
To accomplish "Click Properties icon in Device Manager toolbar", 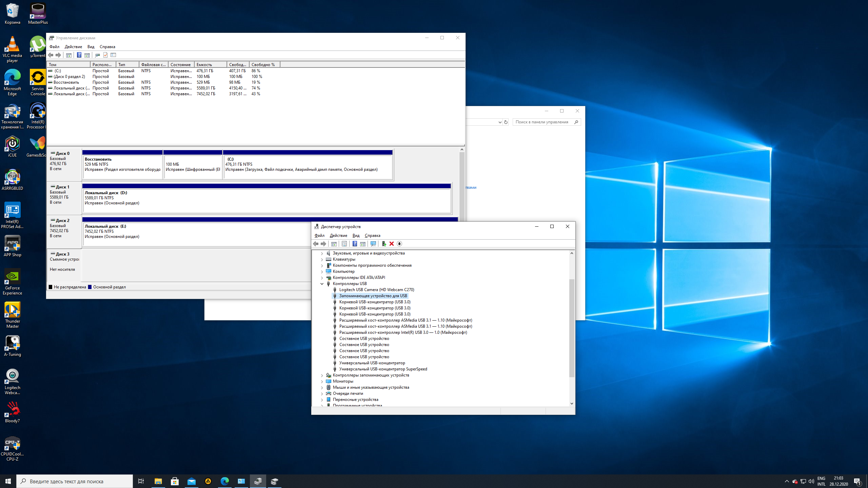I will pyautogui.click(x=344, y=244).
